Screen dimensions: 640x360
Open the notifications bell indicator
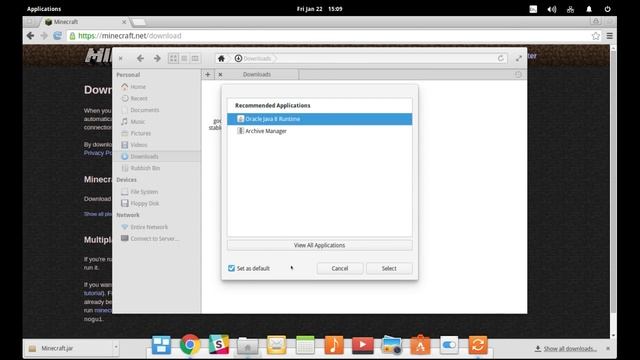coord(589,9)
